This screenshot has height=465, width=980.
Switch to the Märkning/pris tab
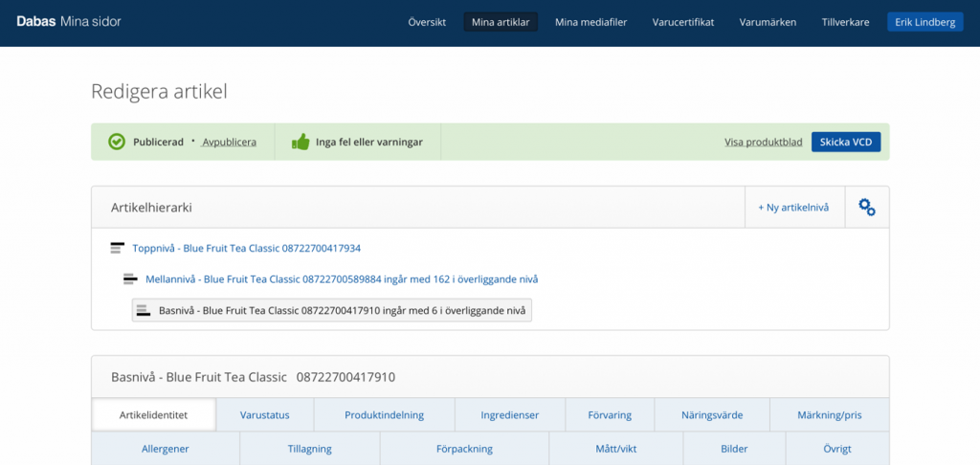[x=830, y=415]
